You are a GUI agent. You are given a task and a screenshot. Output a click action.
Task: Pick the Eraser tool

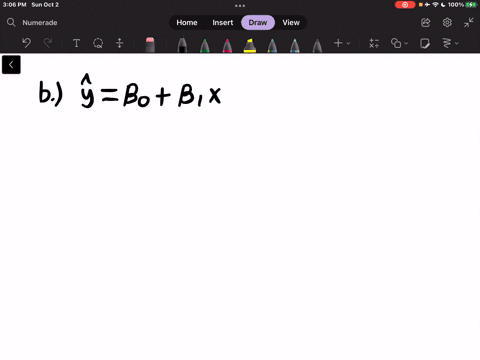[x=150, y=45]
